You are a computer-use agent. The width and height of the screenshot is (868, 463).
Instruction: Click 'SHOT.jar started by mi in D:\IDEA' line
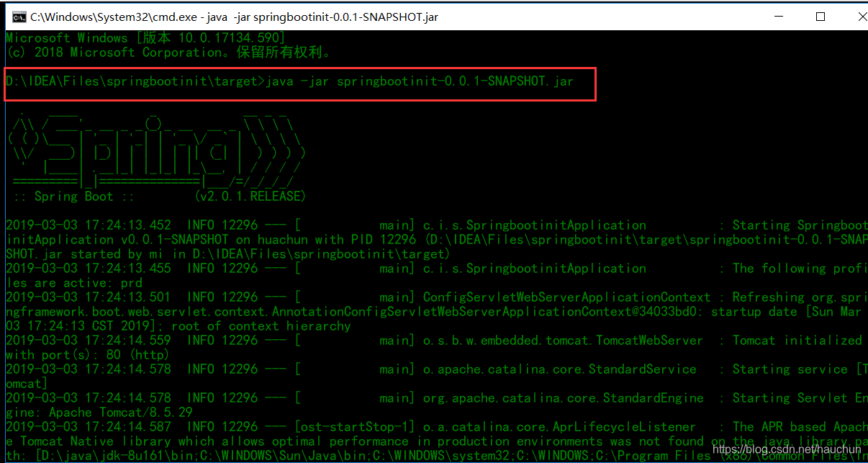[228, 253]
